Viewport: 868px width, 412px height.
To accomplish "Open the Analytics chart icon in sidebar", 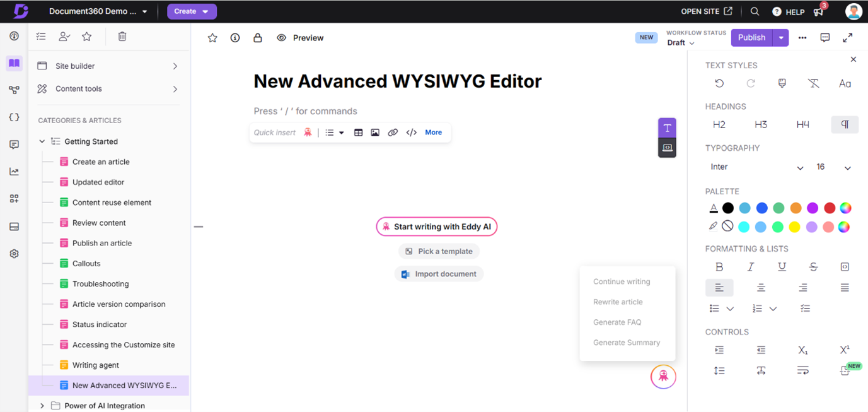I will (x=14, y=172).
